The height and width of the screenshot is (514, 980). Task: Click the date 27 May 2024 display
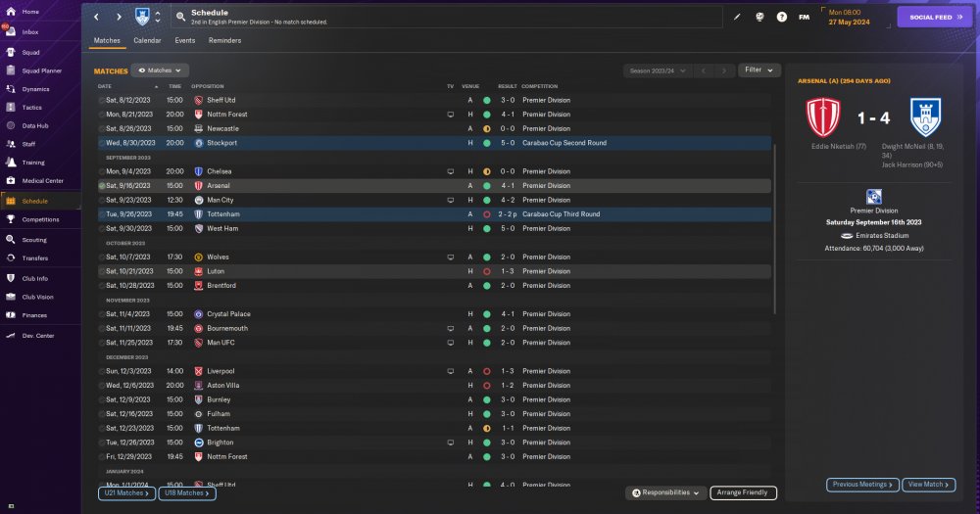click(849, 22)
